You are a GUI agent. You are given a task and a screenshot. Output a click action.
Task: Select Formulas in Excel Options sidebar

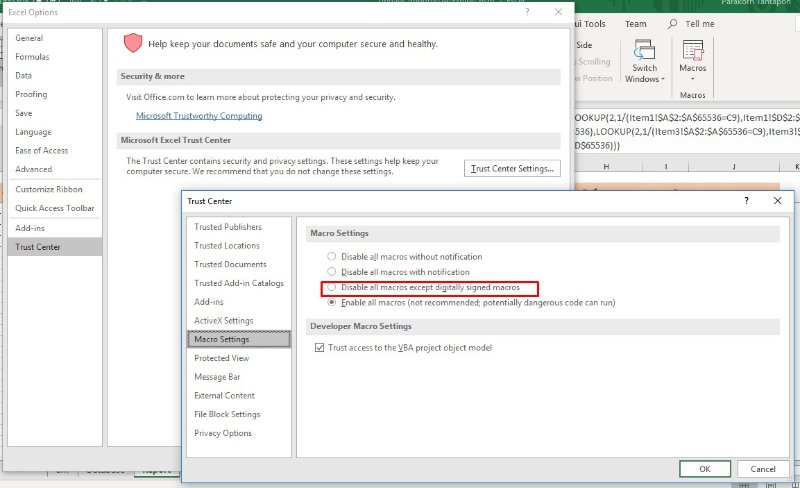32,57
